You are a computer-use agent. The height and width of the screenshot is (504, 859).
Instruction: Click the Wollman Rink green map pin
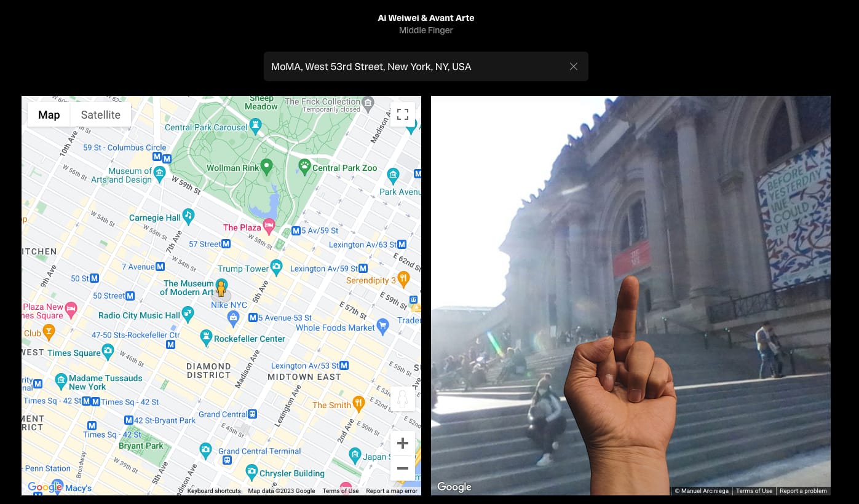266,166
